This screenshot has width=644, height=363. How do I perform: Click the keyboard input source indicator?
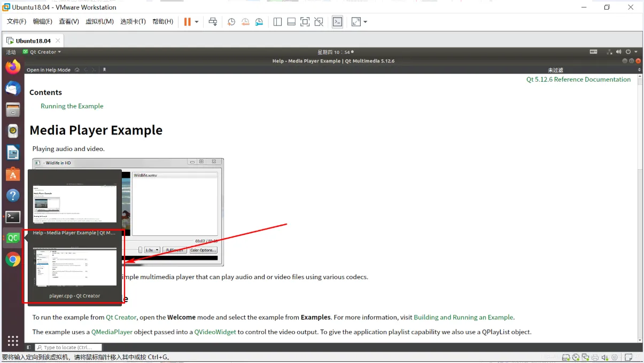[593, 52]
